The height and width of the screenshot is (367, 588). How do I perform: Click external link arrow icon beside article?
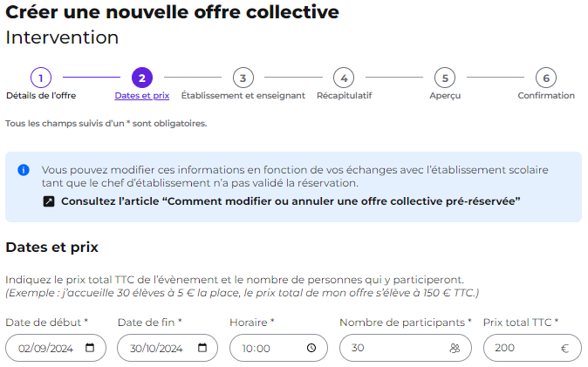pyautogui.click(x=49, y=201)
